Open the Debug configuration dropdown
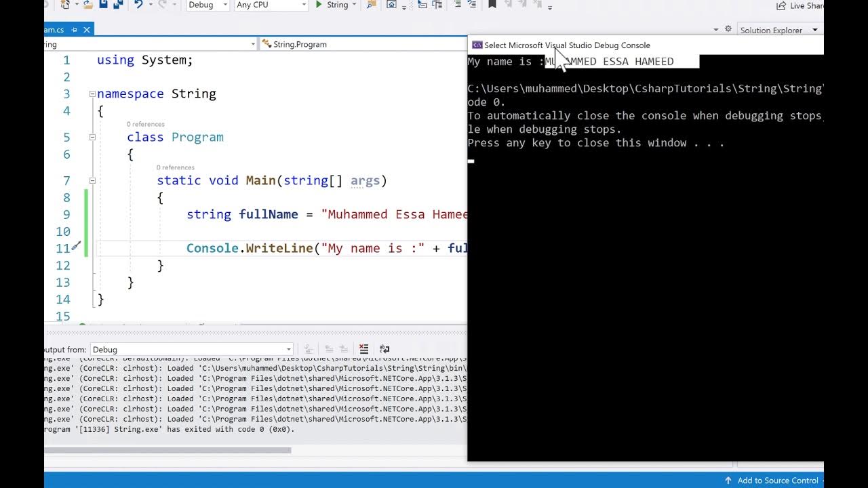The image size is (868, 488). pos(208,5)
